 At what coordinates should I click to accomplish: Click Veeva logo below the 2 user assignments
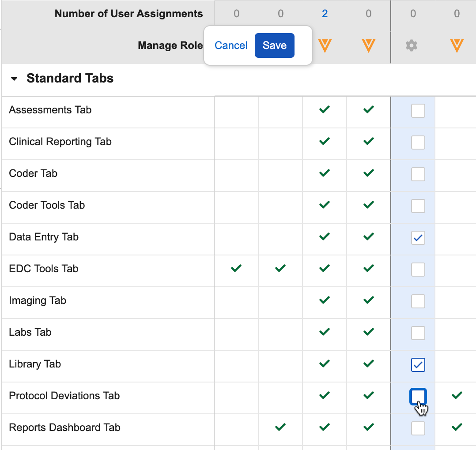coord(325,45)
